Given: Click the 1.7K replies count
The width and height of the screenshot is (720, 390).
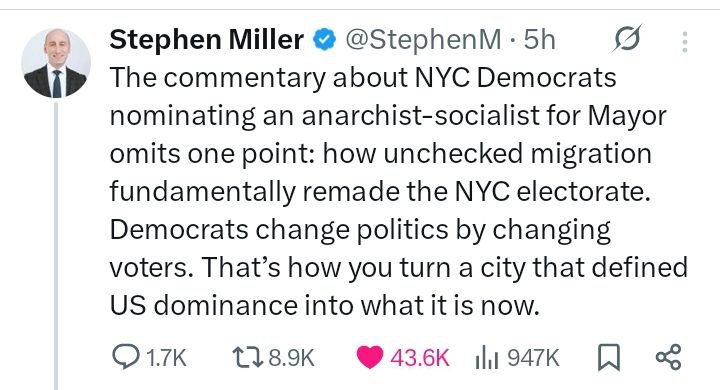Looking at the screenshot, I should [x=166, y=357].
